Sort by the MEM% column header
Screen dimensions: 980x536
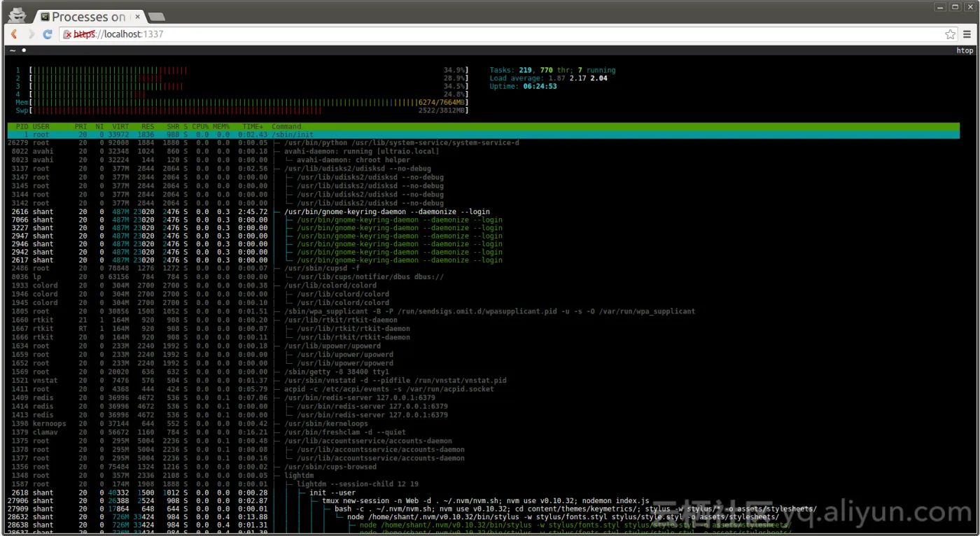click(x=221, y=127)
